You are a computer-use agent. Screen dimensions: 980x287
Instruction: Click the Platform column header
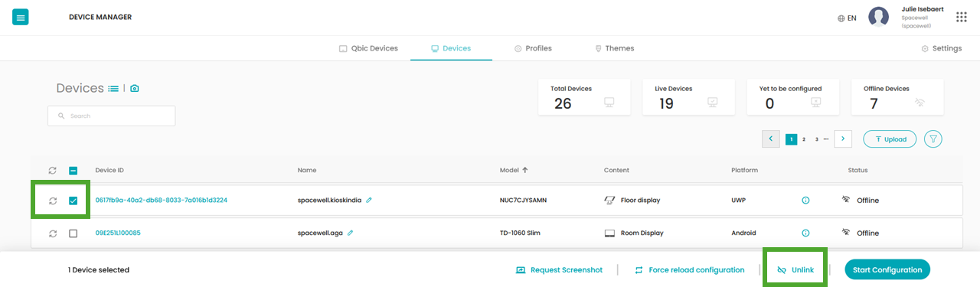pyautogui.click(x=744, y=170)
